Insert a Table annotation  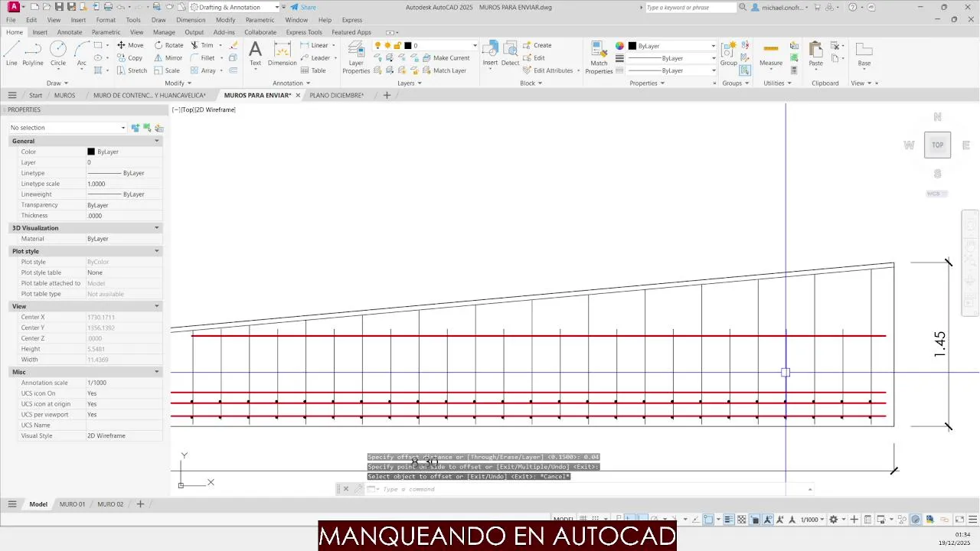312,70
